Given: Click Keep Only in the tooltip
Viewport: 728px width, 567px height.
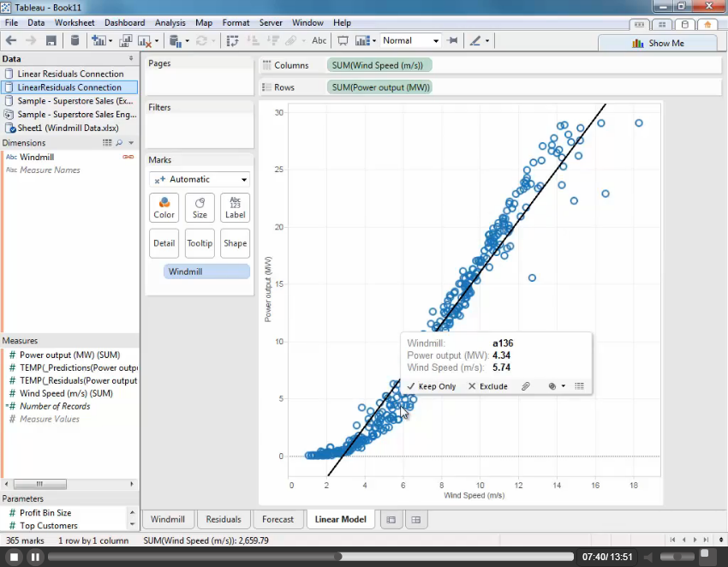Looking at the screenshot, I should [432, 386].
